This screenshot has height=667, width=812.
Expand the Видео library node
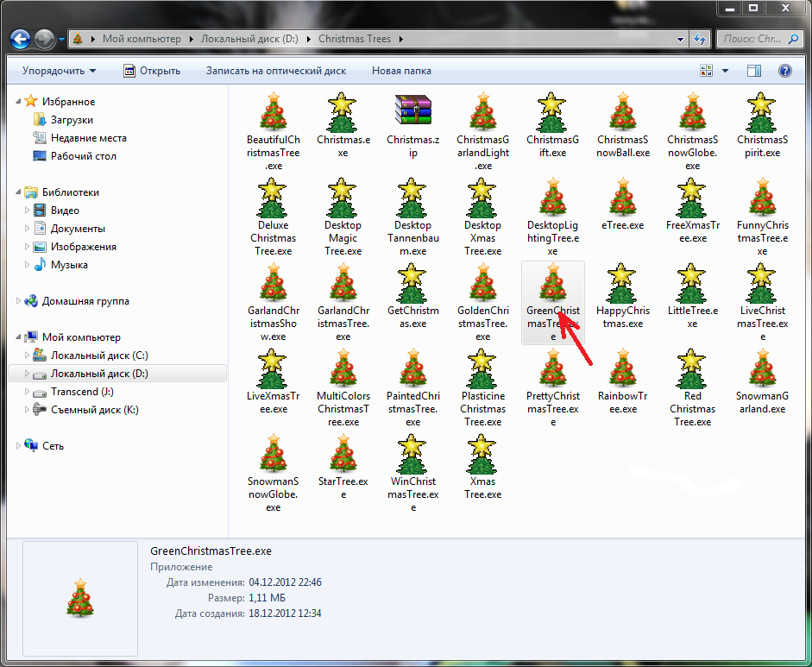click(x=28, y=211)
